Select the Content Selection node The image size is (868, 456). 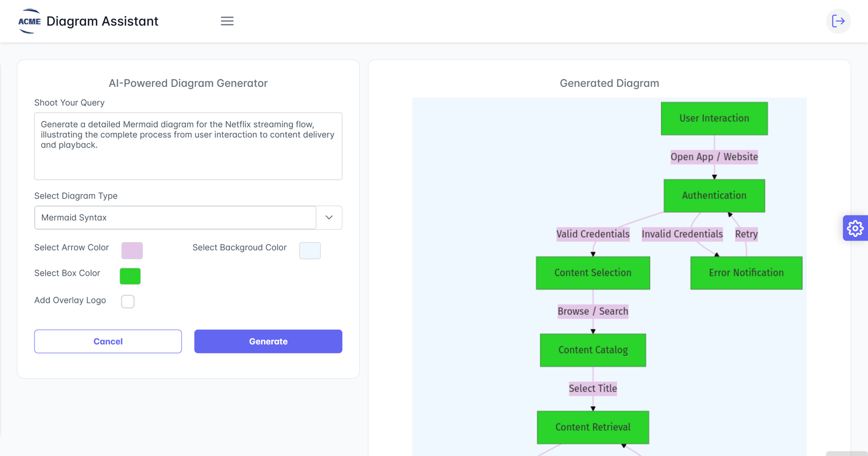pyautogui.click(x=592, y=273)
